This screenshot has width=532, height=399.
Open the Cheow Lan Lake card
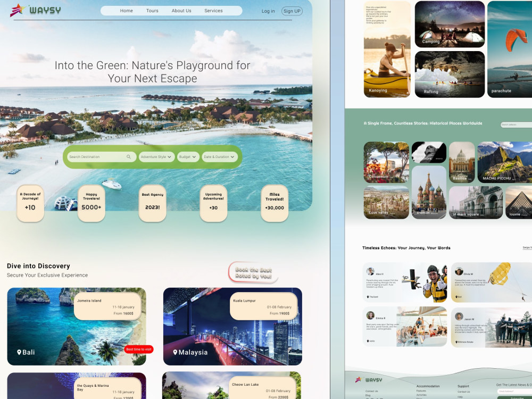pyautogui.click(x=232, y=385)
